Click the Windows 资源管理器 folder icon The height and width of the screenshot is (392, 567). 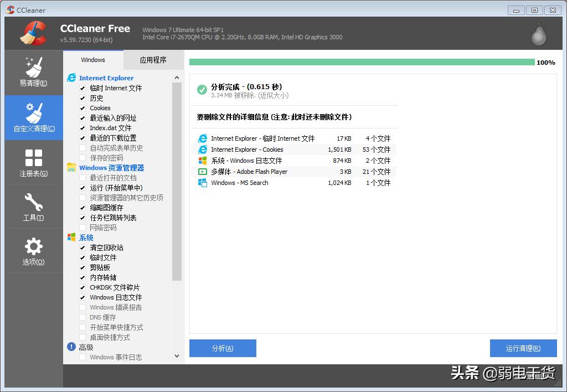tap(71, 167)
